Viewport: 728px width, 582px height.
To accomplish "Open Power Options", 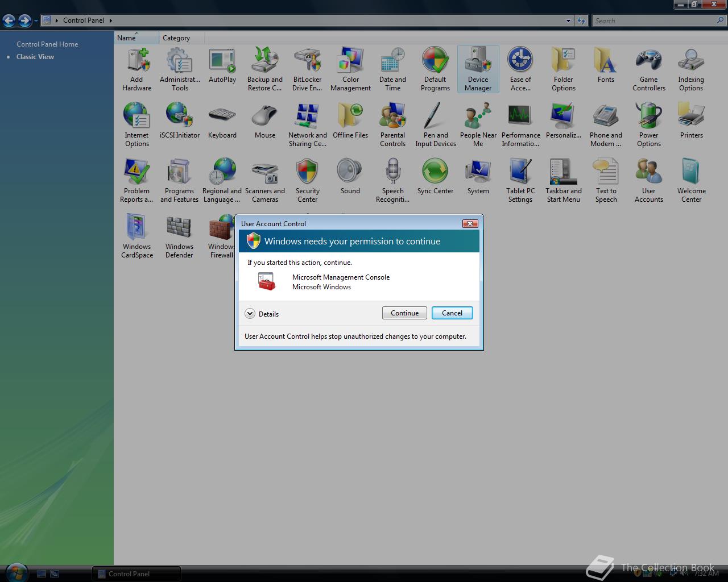I will 649,125.
